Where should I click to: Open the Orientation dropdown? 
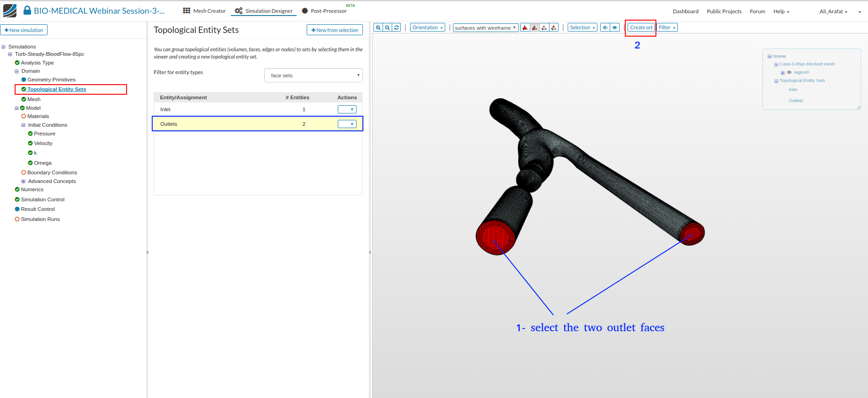tap(427, 27)
